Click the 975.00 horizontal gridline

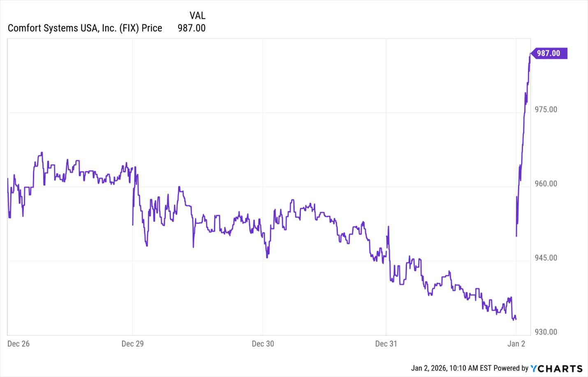click(288, 113)
